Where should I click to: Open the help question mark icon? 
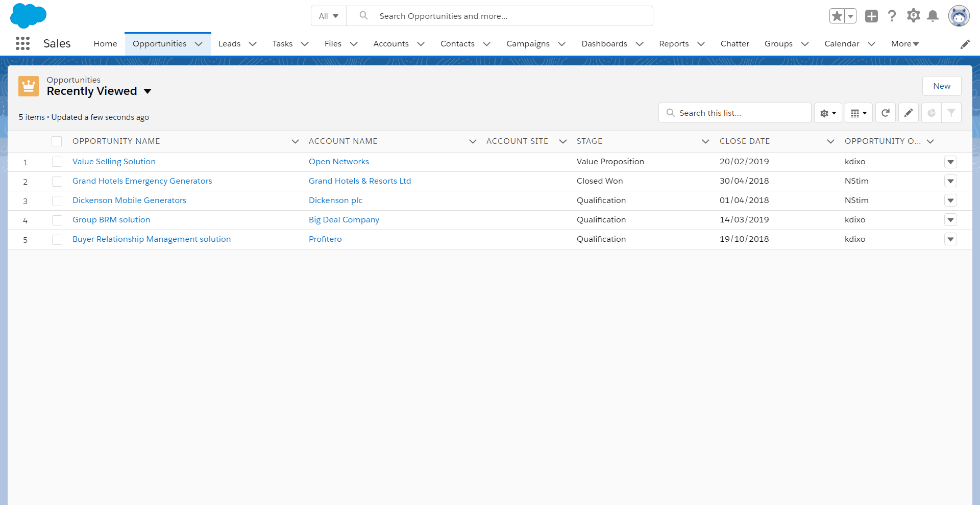[892, 16]
